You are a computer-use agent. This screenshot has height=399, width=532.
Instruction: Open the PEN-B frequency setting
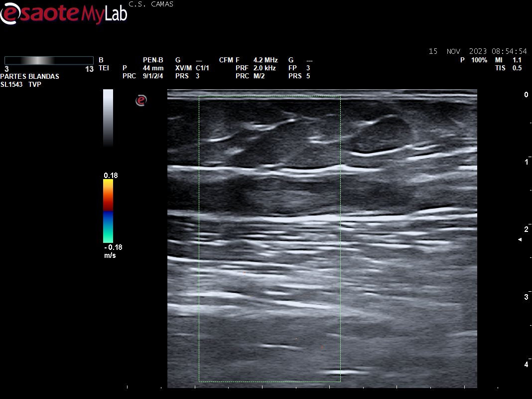153,60
